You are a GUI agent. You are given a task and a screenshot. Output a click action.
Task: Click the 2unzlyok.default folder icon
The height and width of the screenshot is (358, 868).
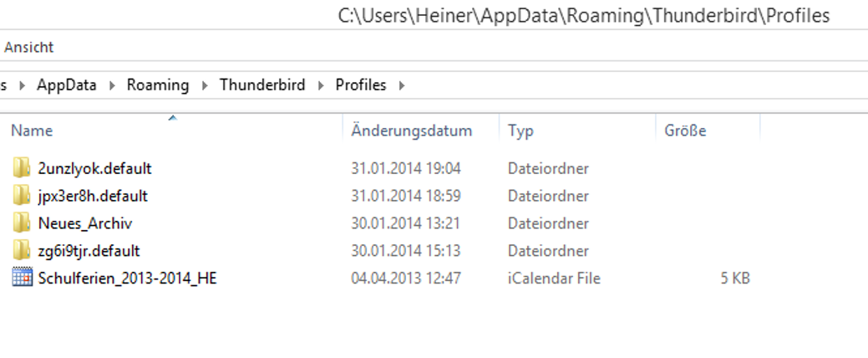point(22,168)
